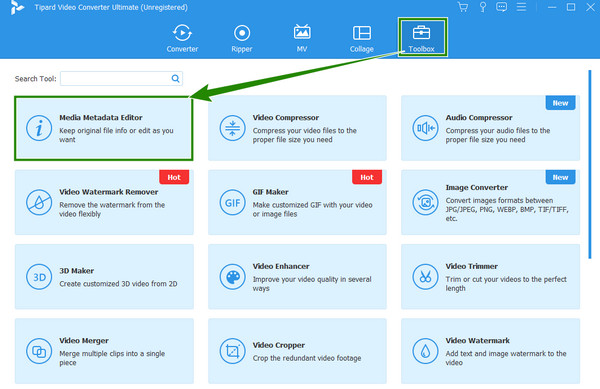The height and width of the screenshot is (389, 600).
Task: Open the feedback chat bubble icon
Action: (502, 7)
